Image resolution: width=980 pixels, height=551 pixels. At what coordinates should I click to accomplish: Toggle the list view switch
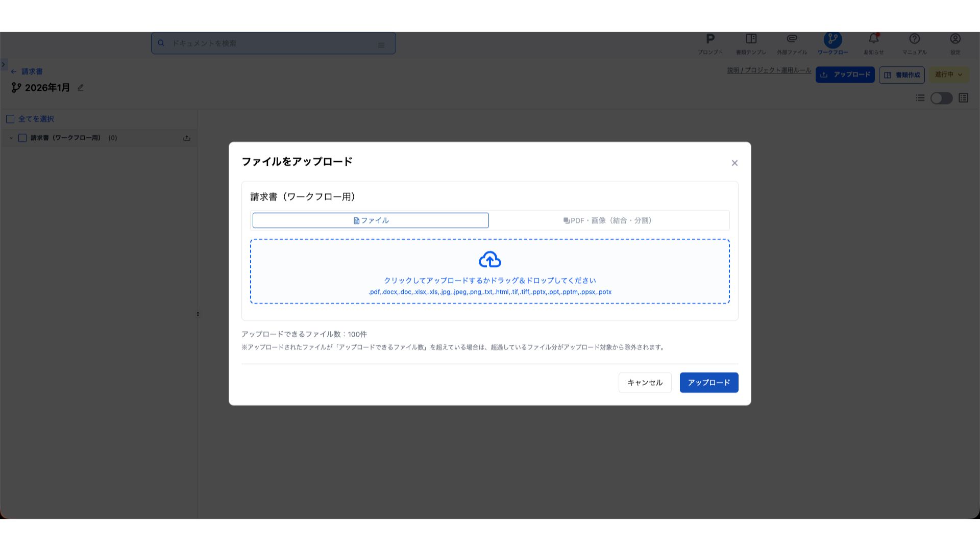coord(941,98)
